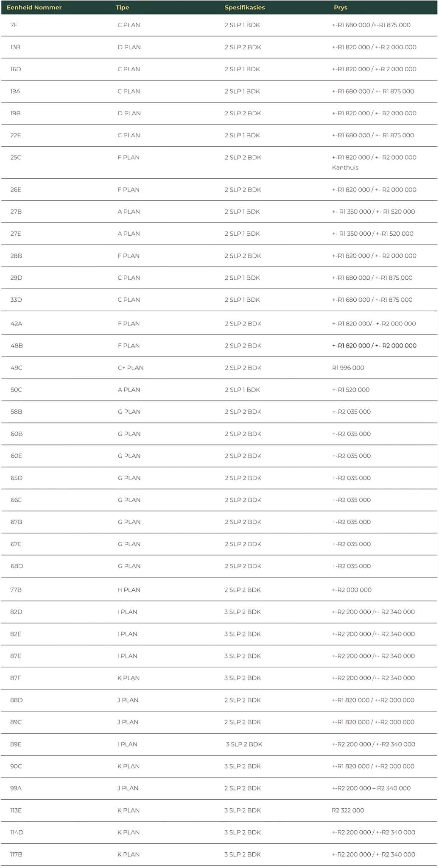The width and height of the screenshot is (439, 868).
Task: Click the R2 322 000 price
Action: (348, 810)
